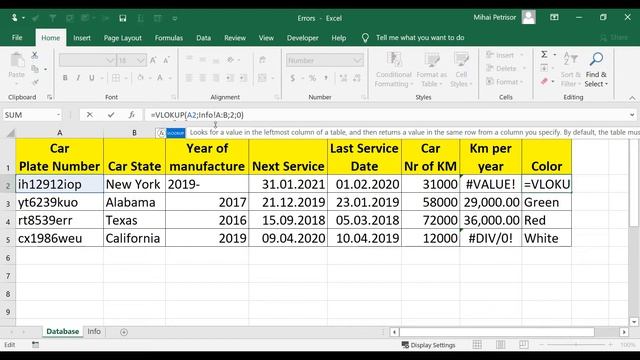Viewport: 640px width, 360px height.
Task: Open Insert Function fx dialog
Action: (x=132, y=115)
